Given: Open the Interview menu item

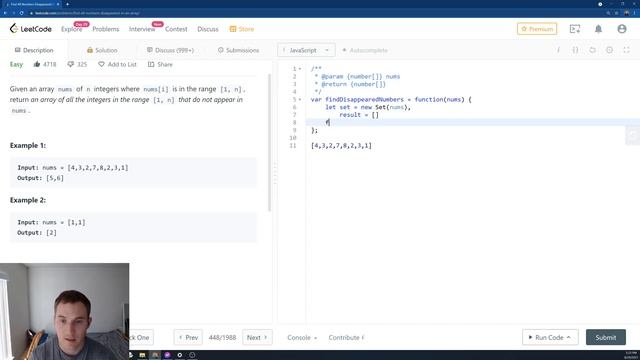Looking at the screenshot, I should [142, 29].
